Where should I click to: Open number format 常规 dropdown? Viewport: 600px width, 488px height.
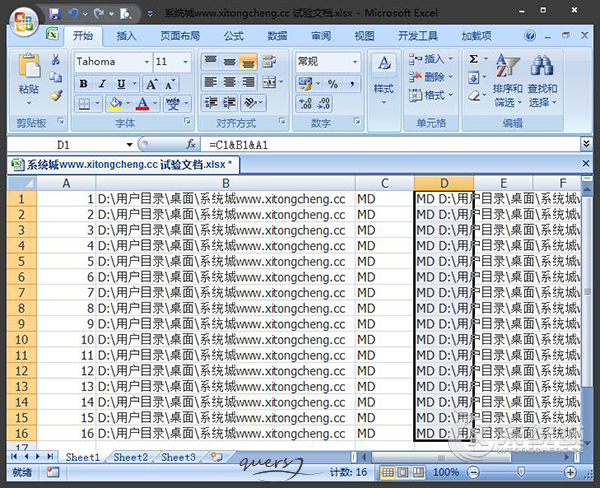pos(355,62)
